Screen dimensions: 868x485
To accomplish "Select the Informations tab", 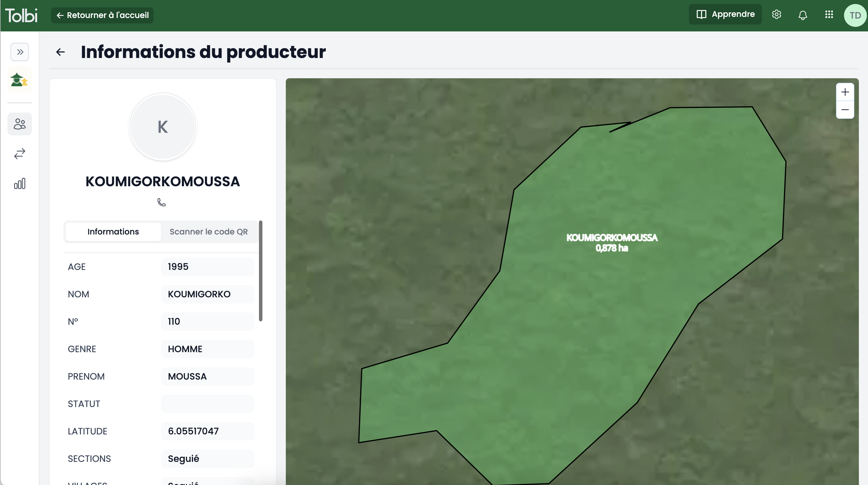I will (x=113, y=232).
